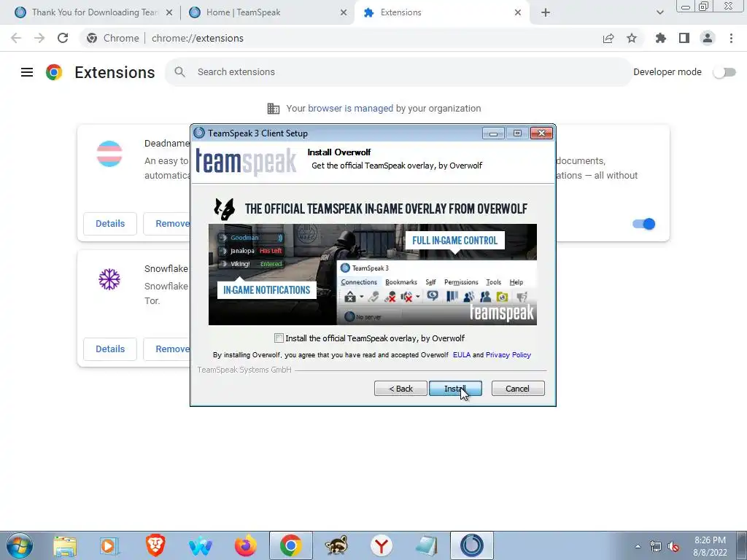The width and height of the screenshot is (747, 560).
Task: Launch Firefox from taskbar
Action: tap(245, 545)
